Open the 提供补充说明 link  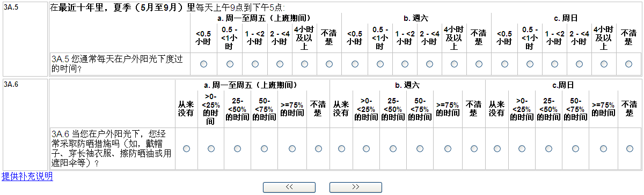[x=27, y=176]
